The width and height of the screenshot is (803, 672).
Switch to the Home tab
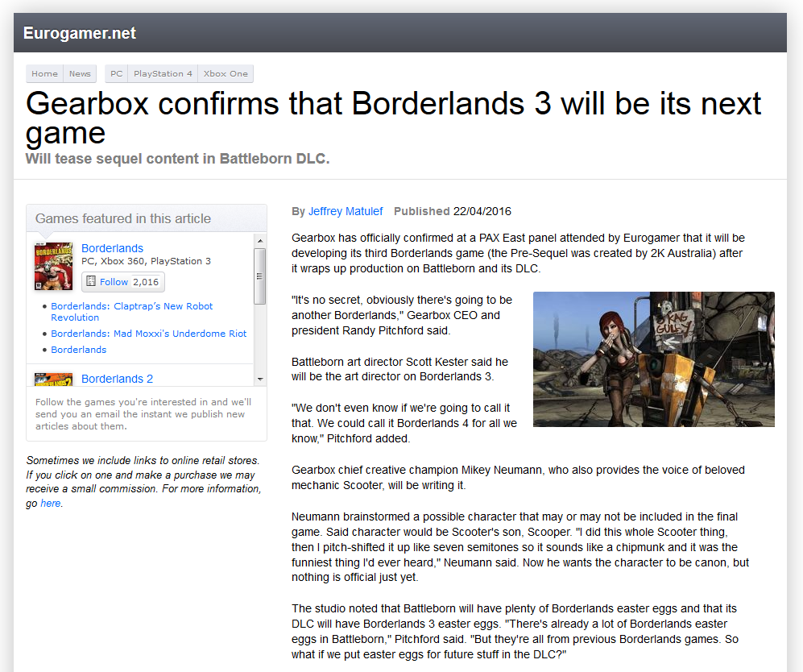(x=44, y=73)
